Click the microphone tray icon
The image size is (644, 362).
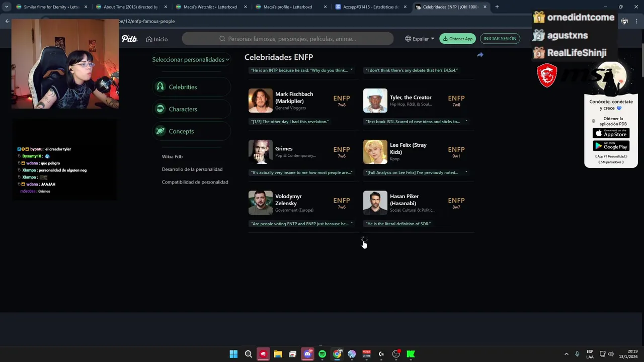click(577, 354)
